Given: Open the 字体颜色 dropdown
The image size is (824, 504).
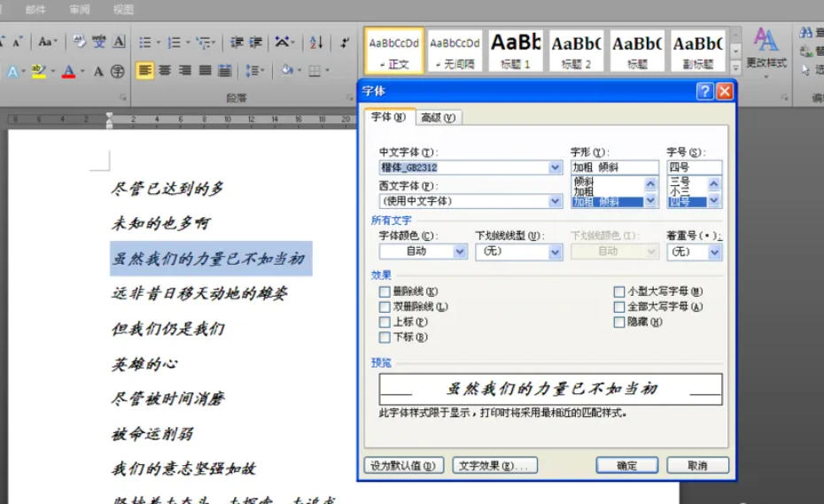Looking at the screenshot, I should 460,252.
